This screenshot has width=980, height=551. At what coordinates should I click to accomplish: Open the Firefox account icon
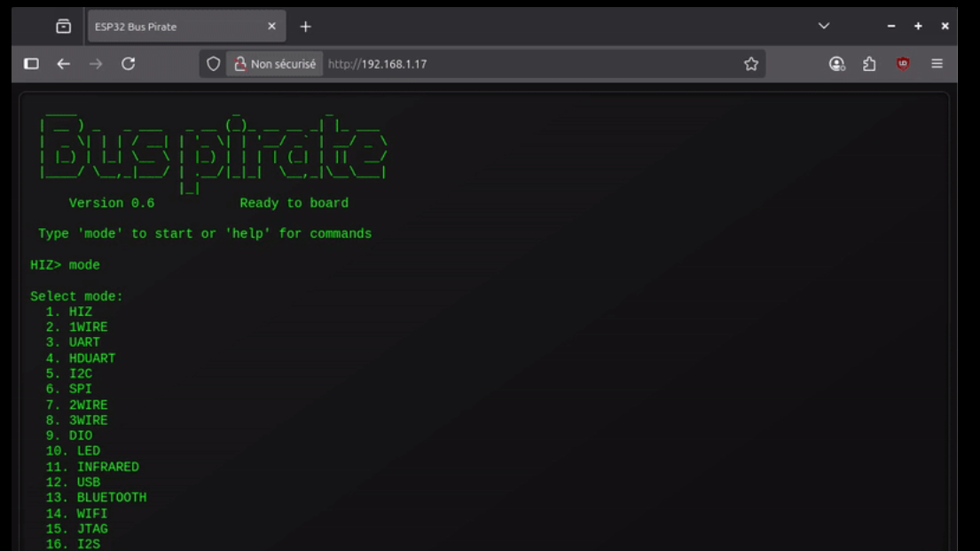point(836,64)
